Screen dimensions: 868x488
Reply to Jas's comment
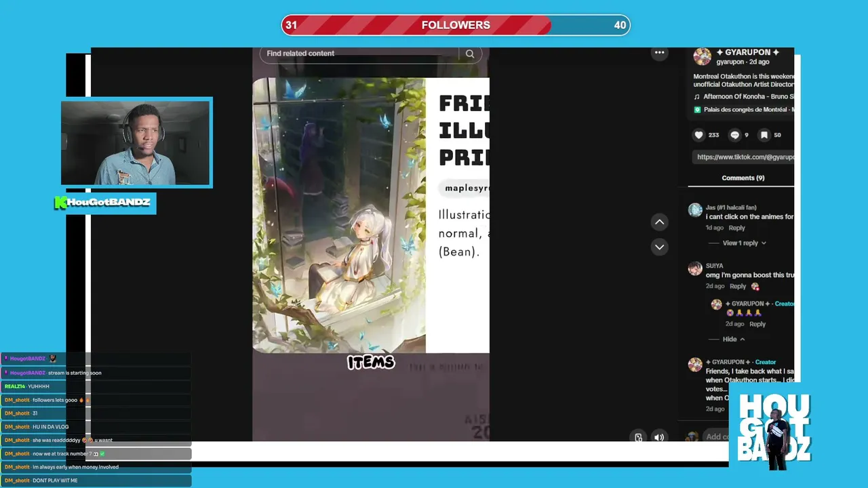click(736, 228)
